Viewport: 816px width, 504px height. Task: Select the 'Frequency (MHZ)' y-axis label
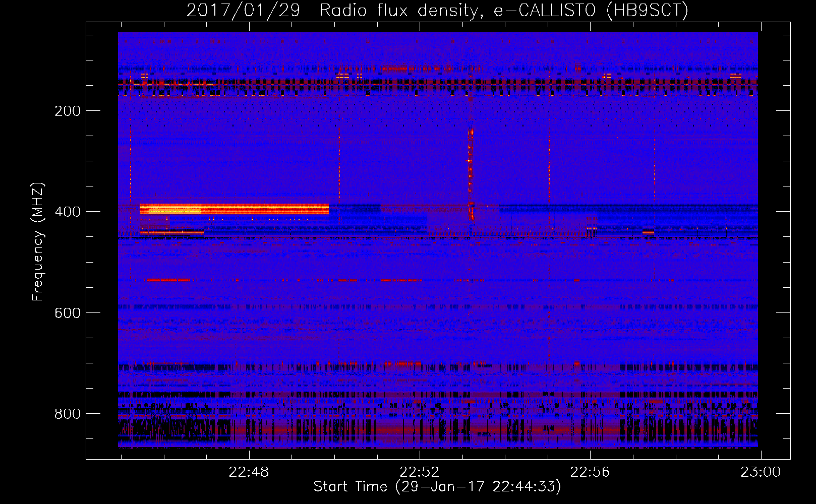pos(37,241)
